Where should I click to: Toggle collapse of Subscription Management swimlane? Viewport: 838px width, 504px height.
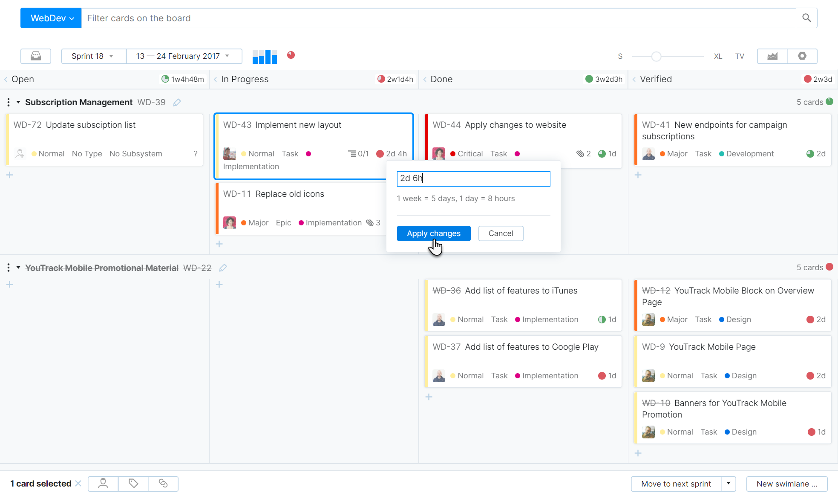point(18,102)
